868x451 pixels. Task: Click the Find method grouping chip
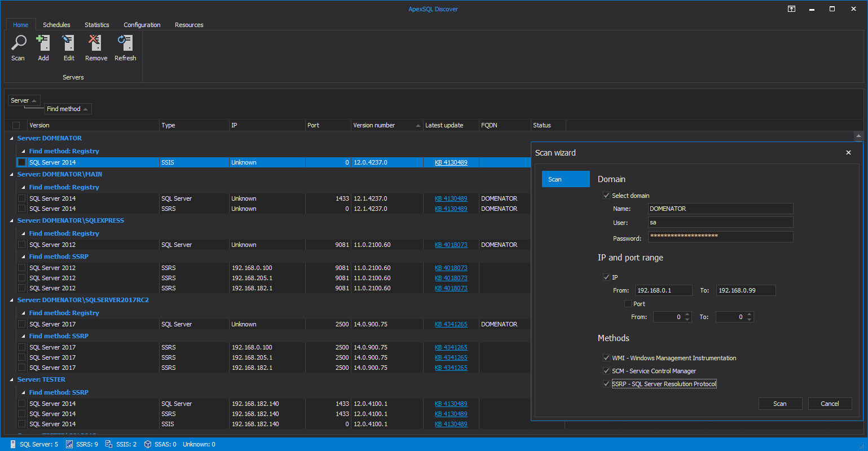coord(68,109)
